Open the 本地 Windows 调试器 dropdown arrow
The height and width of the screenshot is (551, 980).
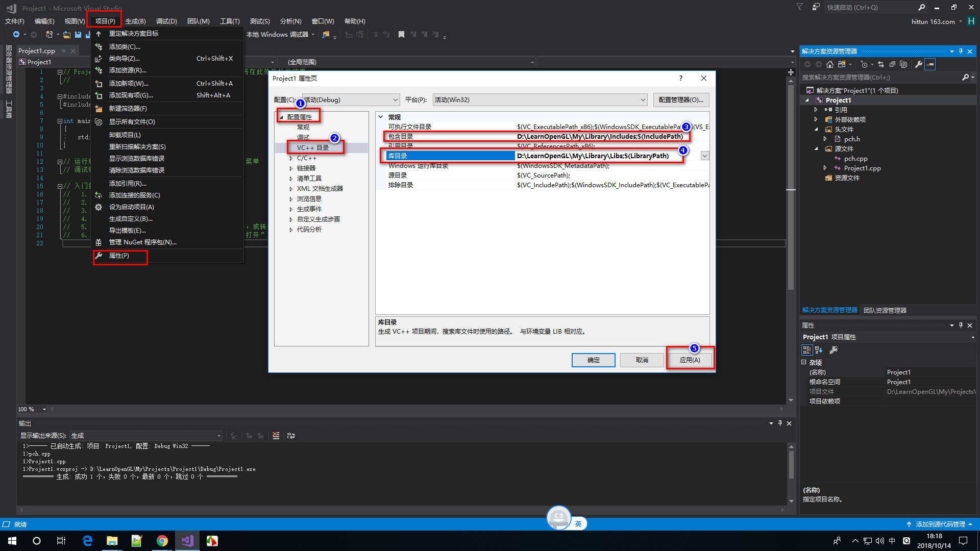pos(313,35)
